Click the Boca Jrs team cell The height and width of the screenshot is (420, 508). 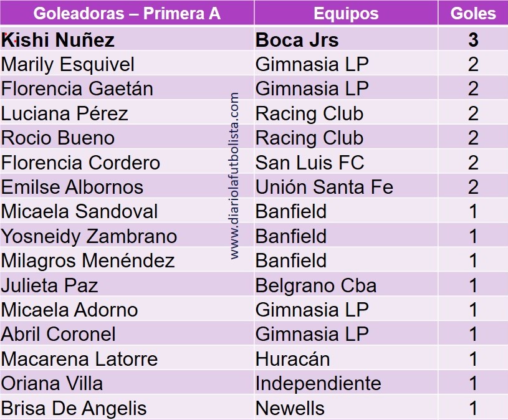click(297, 41)
